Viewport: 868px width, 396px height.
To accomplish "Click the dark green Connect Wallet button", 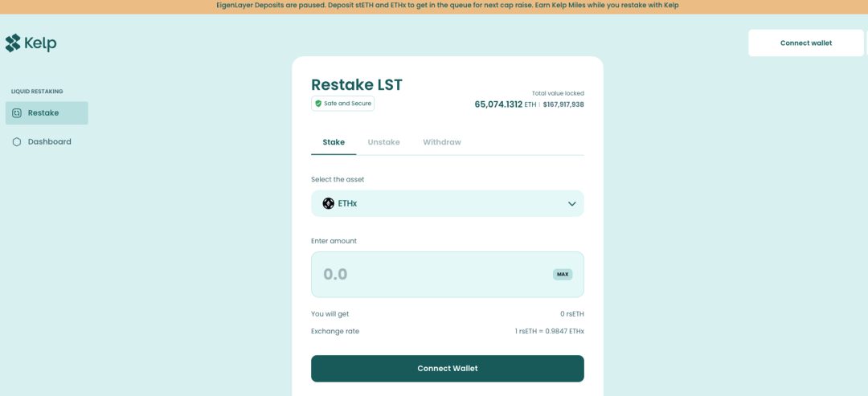I will [x=447, y=369].
